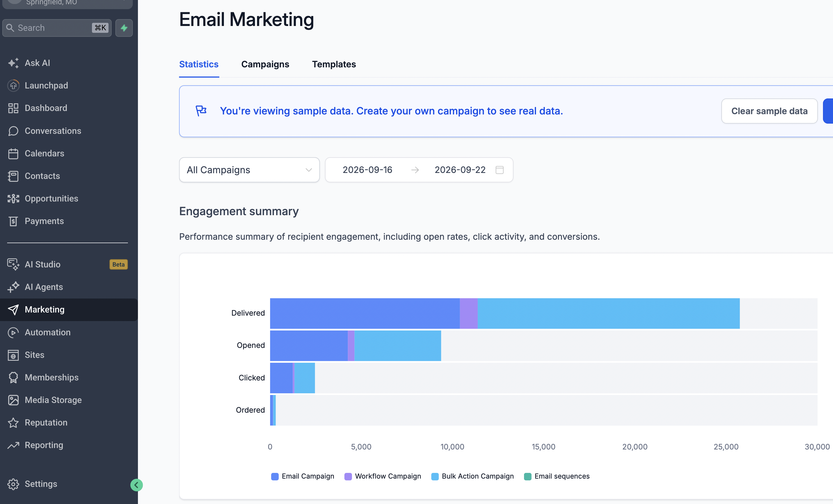Click the Delivered bar's purple Workflow segment
833x504 pixels.
469,313
